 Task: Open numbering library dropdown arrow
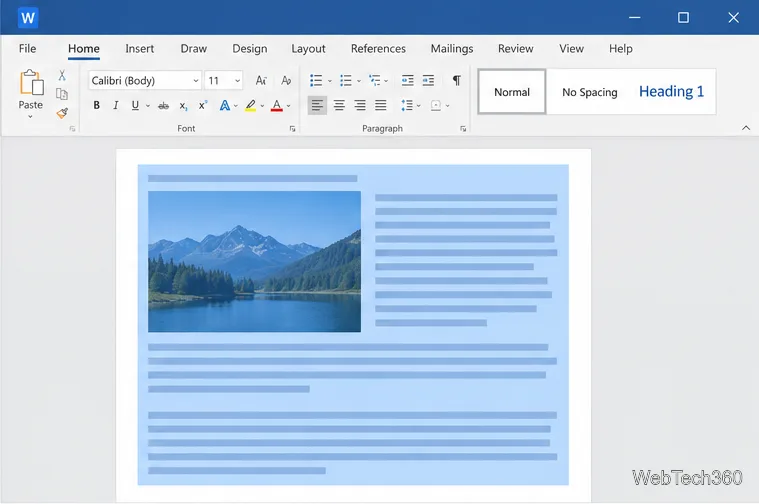(359, 81)
